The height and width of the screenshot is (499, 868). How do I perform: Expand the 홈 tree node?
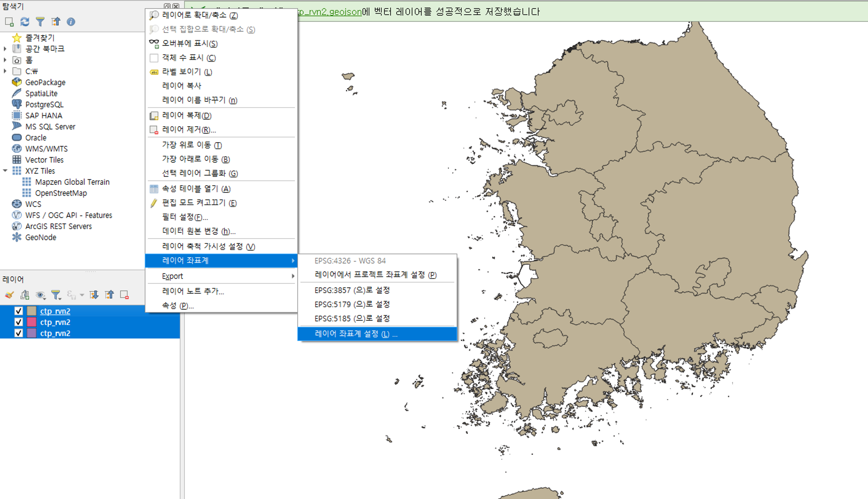pos(5,60)
